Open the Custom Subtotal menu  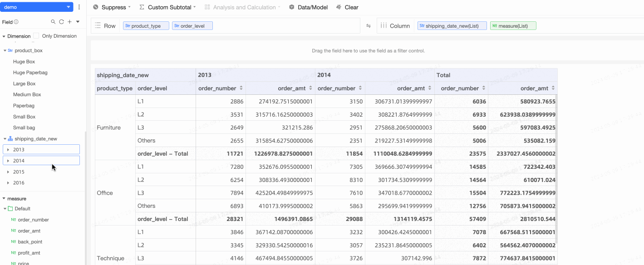pyautogui.click(x=167, y=7)
